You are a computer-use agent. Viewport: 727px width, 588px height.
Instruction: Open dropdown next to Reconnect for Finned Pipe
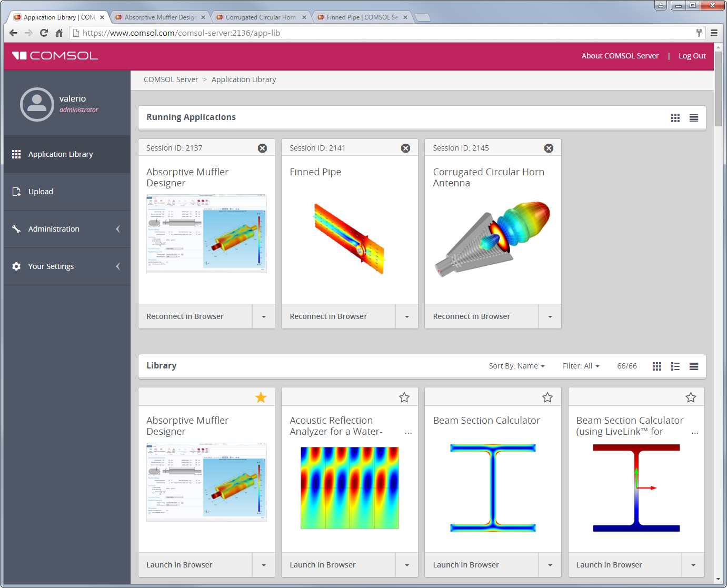407,316
